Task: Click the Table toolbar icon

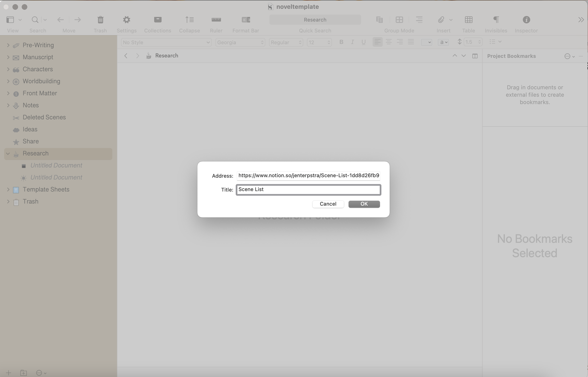Action: (468, 20)
